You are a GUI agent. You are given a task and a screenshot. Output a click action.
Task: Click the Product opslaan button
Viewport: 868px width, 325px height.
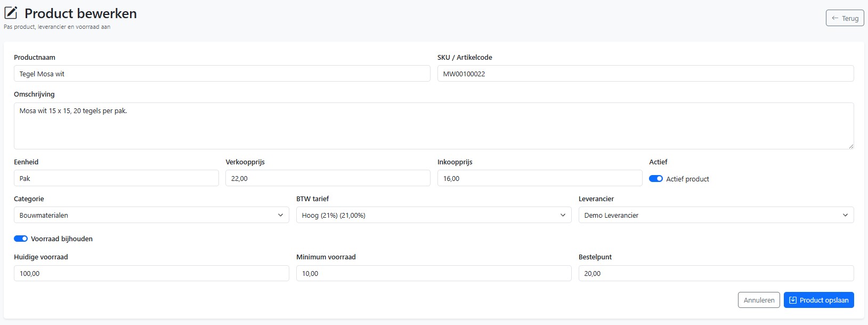818,300
